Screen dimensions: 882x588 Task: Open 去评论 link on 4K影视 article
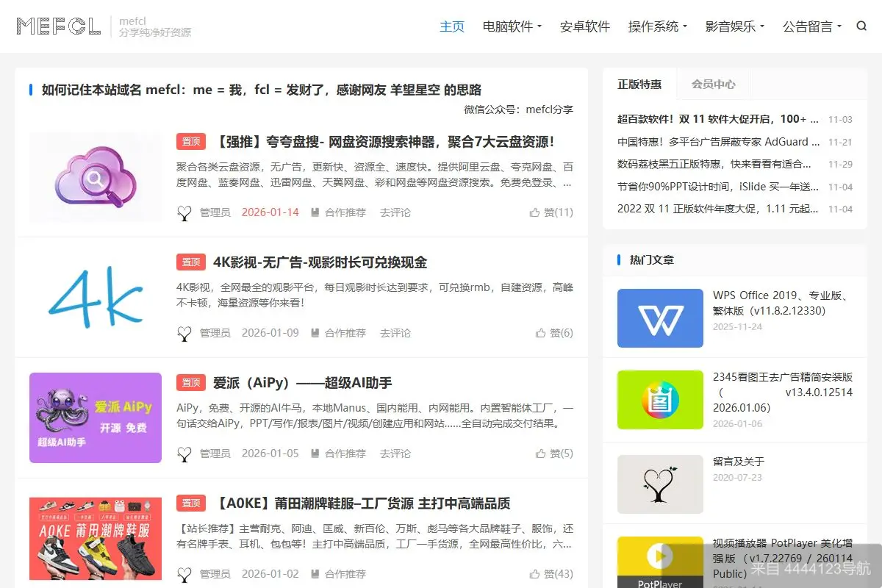pyautogui.click(x=395, y=332)
